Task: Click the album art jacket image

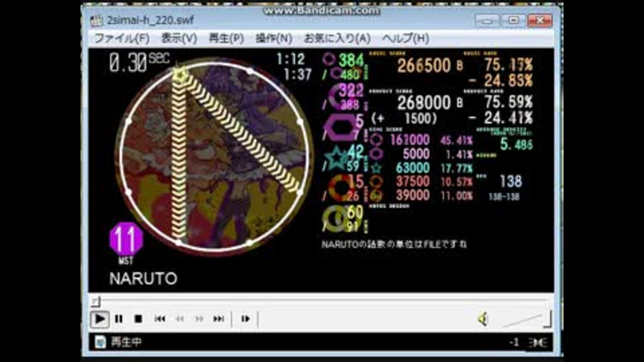Action: (214, 157)
